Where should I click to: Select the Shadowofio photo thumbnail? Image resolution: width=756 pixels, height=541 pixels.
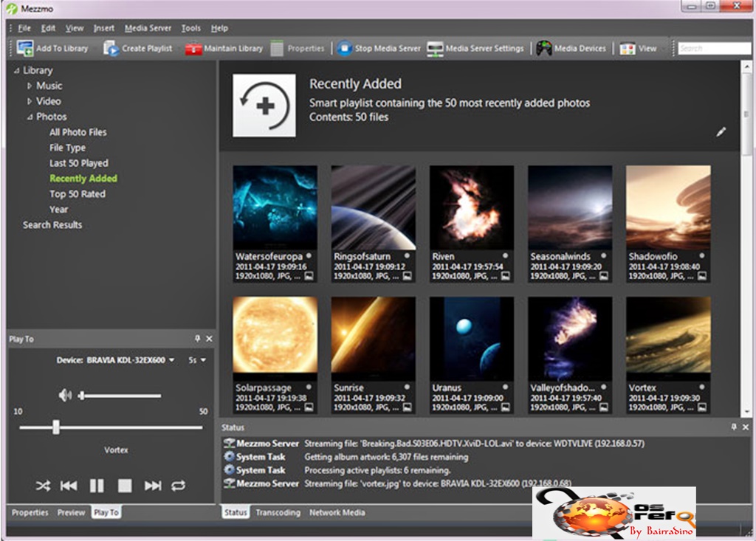pyautogui.click(x=668, y=207)
